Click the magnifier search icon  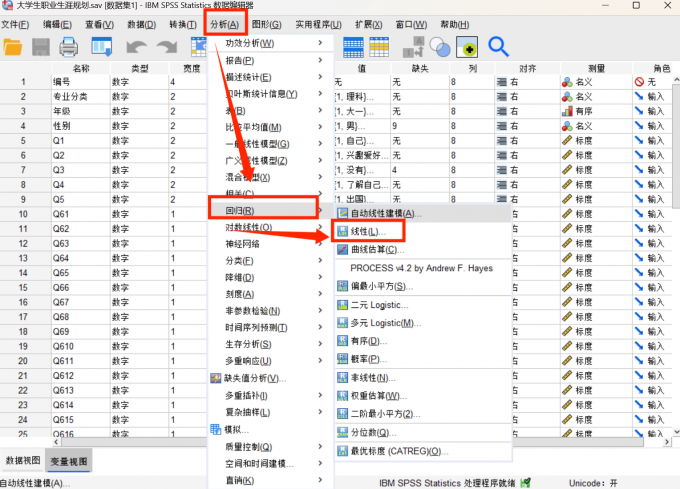[498, 47]
